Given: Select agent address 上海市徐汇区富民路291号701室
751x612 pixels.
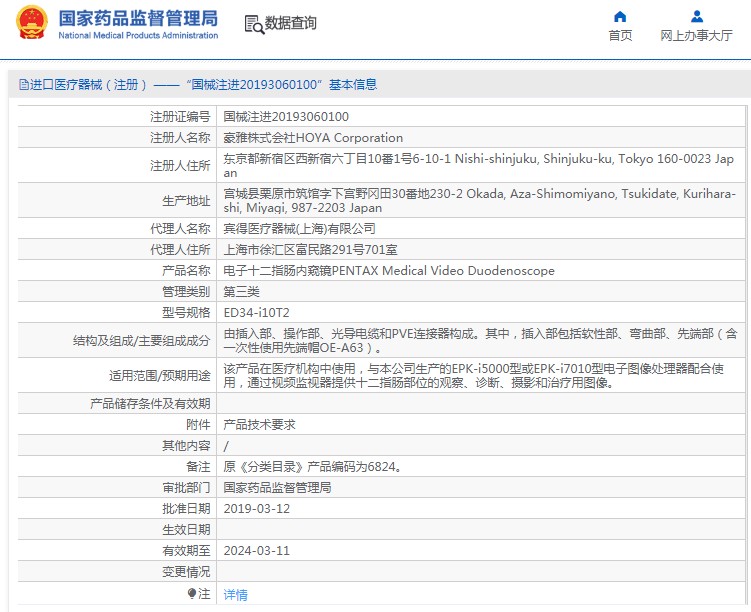Looking at the screenshot, I should tap(310, 250).
